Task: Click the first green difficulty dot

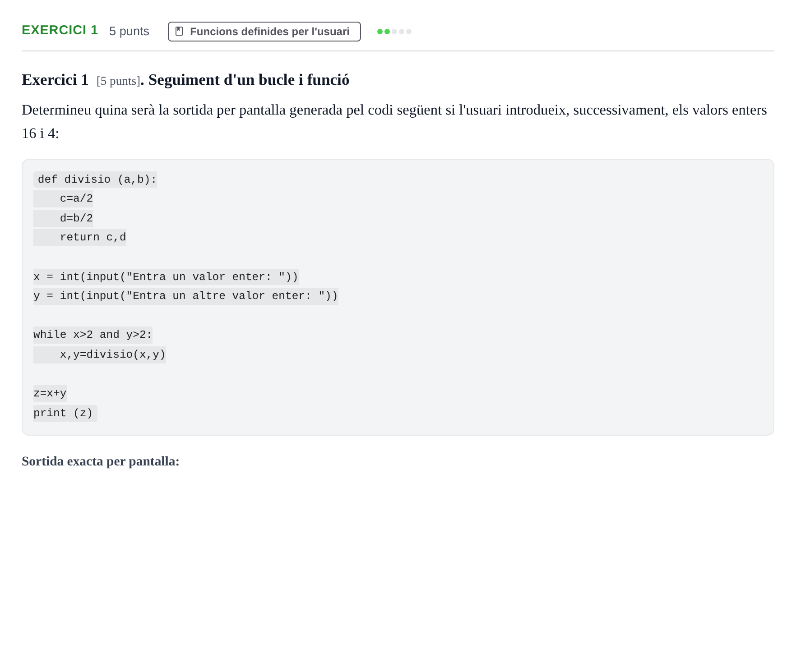Action: coord(380,32)
